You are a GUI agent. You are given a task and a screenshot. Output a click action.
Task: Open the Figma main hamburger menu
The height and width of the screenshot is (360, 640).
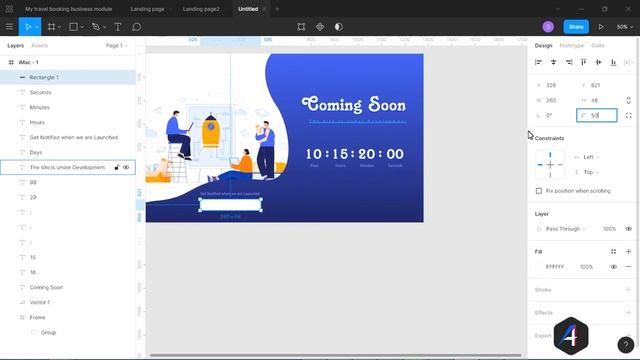pos(9,27)
